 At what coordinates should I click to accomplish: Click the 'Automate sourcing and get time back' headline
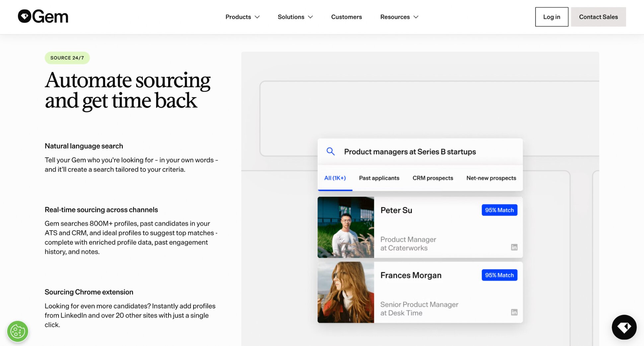(127, 90)
